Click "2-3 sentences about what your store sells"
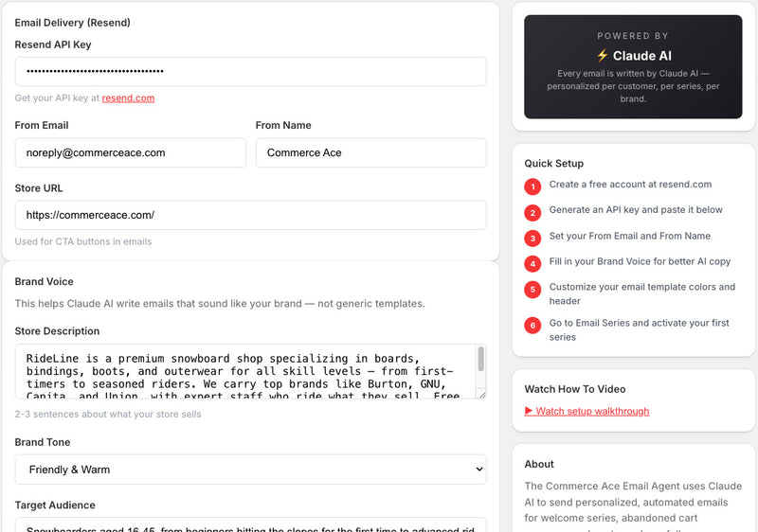 tap(108, 415)
